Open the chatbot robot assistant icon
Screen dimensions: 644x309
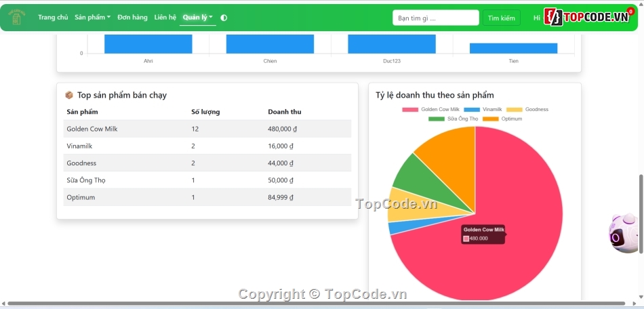pyautogui.click(x=622, y=234)
